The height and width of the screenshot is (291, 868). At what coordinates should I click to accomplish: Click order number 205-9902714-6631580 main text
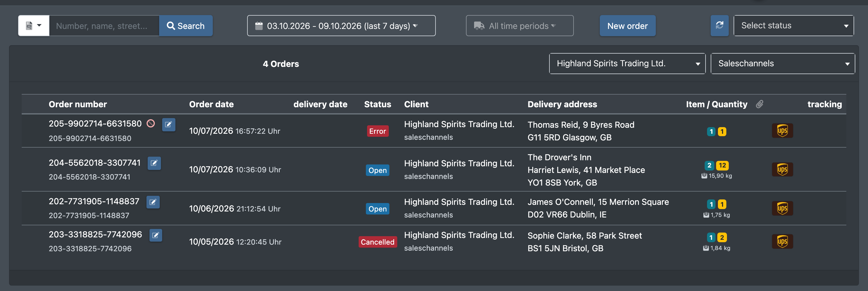click(x=95, y=124)
